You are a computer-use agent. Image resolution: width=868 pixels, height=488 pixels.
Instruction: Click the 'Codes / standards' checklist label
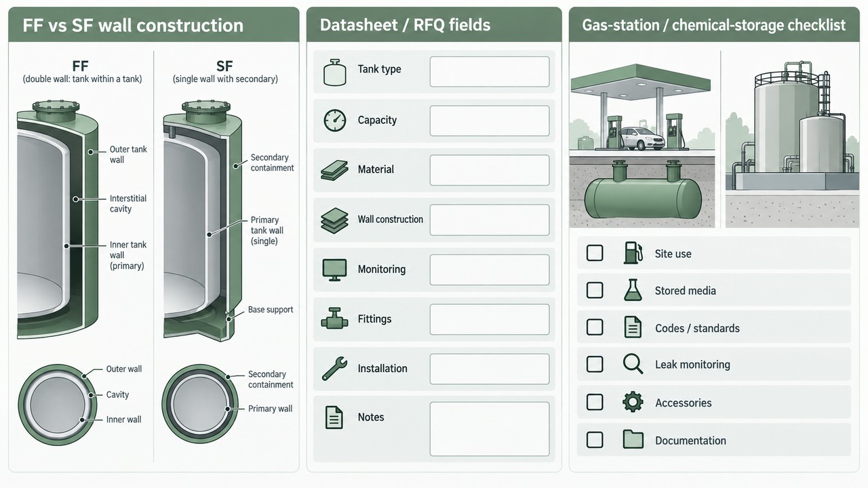coord(697,328)
